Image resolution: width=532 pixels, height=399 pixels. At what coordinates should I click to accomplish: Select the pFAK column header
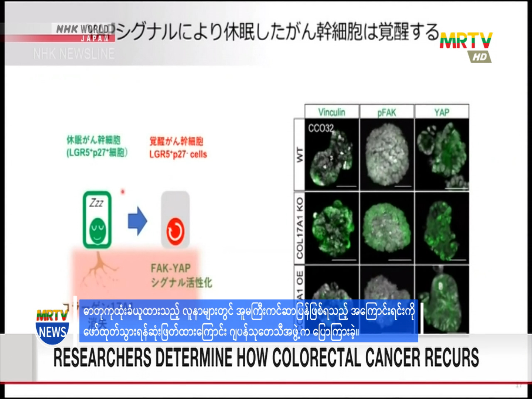pyautogui.click(x=386, y=112)
